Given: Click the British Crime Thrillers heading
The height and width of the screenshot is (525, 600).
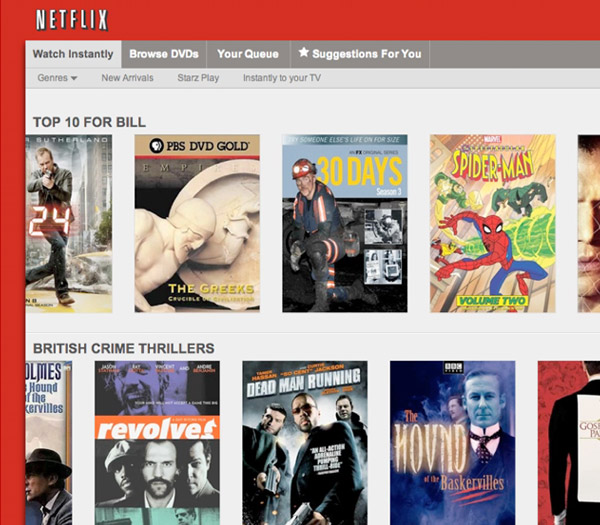Looking at the screenshot, I should [124, 349].
